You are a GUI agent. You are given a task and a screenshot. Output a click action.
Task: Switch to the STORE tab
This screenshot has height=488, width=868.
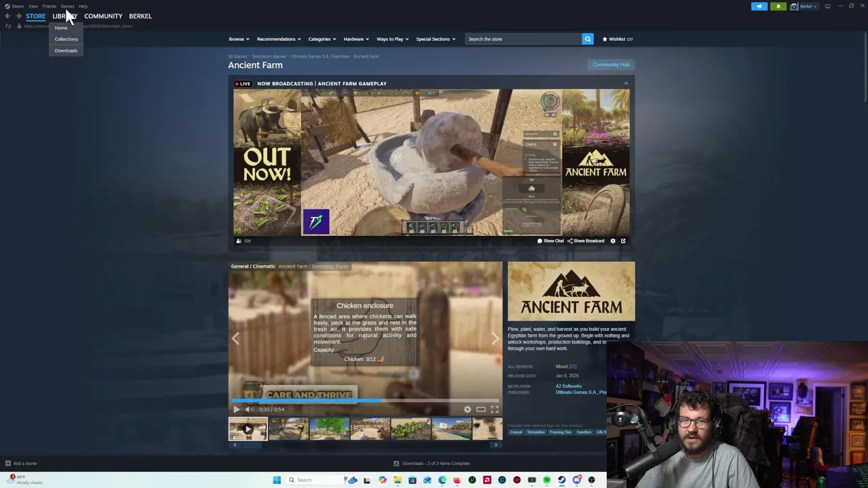click(x=36, y=16)
